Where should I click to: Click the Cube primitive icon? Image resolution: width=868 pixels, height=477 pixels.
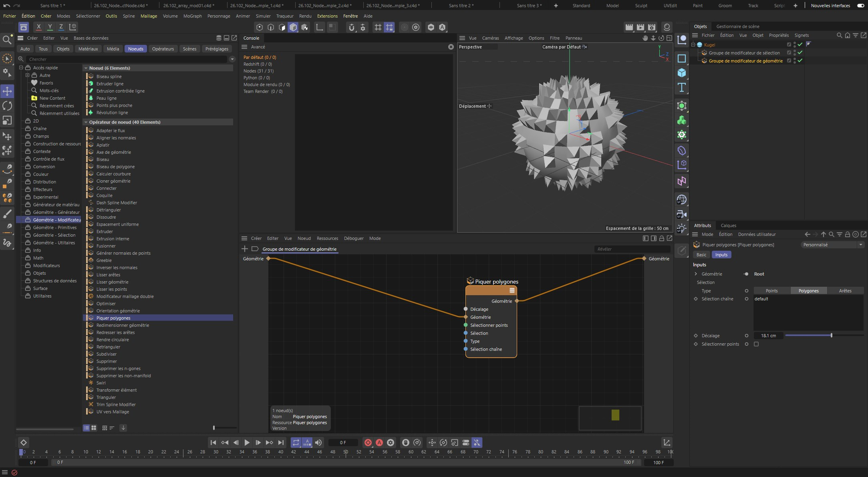coord(681,73)
